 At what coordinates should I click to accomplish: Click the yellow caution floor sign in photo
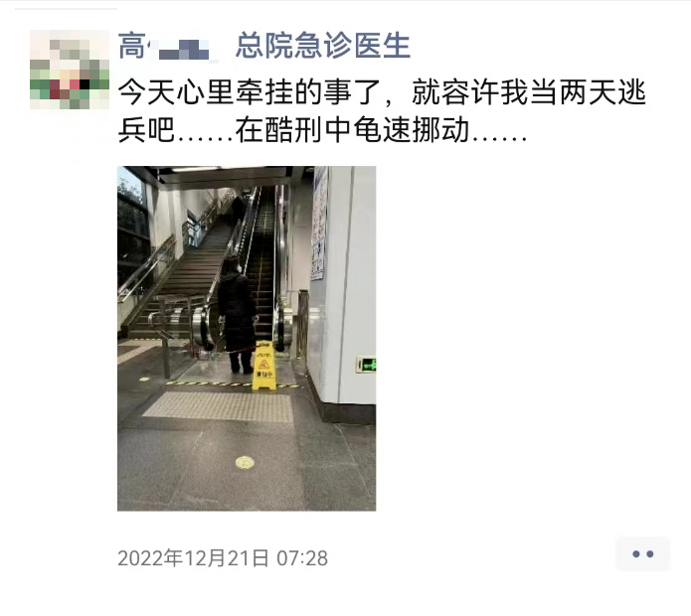[x=263, y=366]
